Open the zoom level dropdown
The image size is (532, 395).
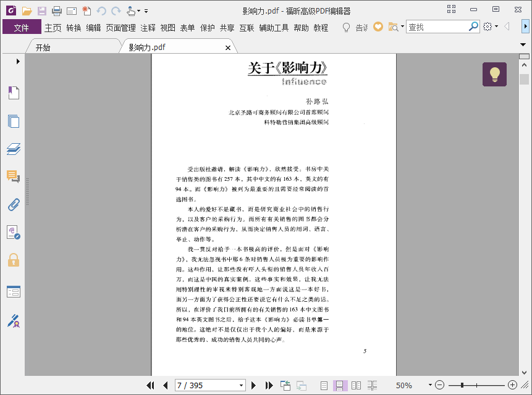click(430, 385)
